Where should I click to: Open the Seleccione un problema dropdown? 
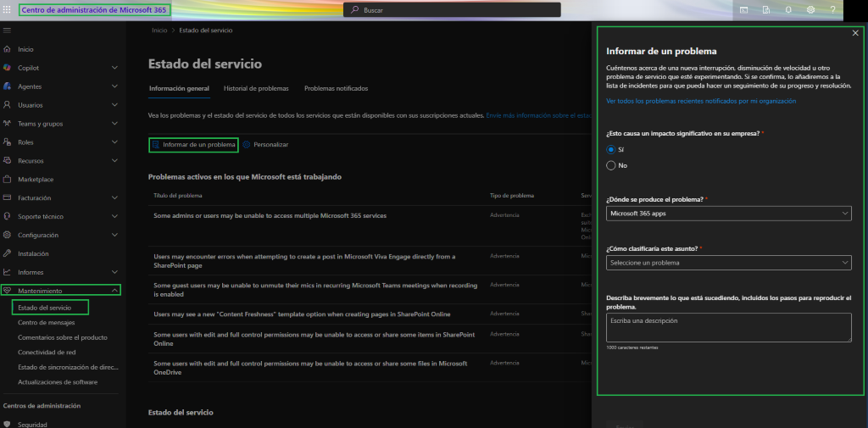728,263
